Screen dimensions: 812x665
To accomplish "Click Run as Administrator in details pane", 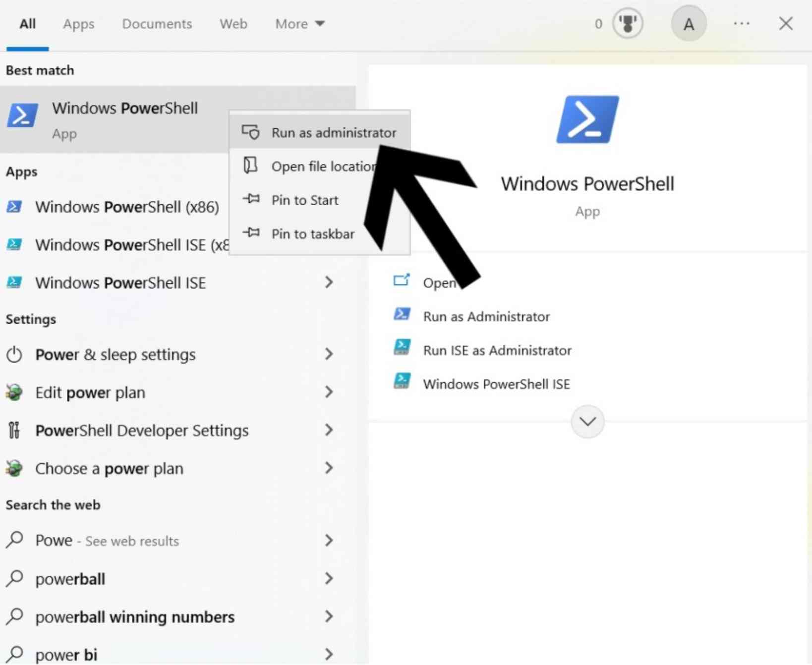I will click(486, 317).
